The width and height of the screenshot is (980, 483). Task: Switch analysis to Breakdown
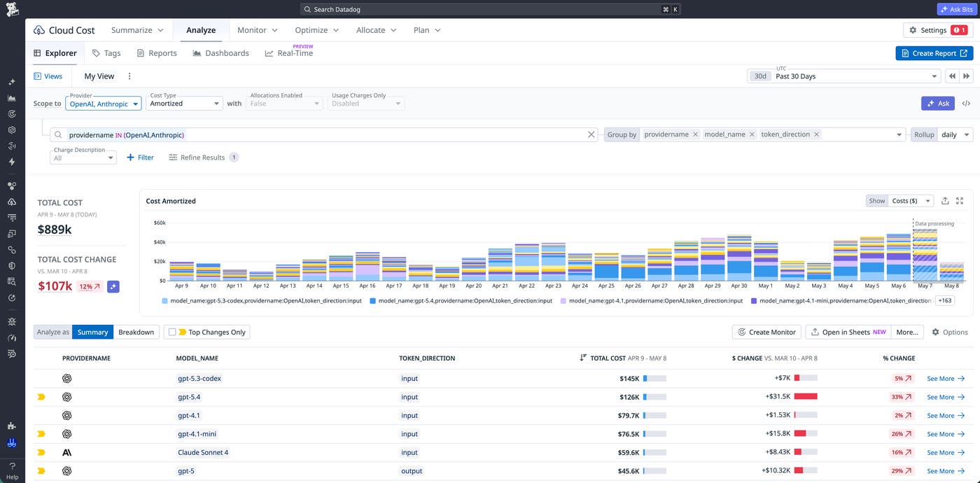[136, 332]
